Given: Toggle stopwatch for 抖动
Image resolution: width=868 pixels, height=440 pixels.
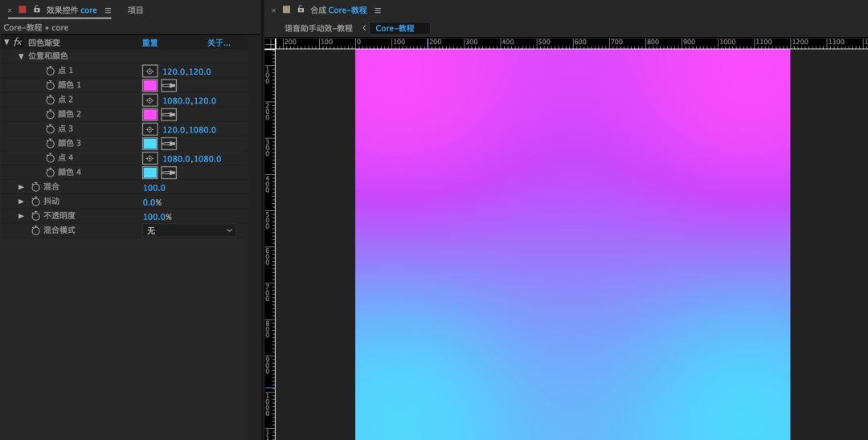Looking at the screenshot, I should click(36, 202).
